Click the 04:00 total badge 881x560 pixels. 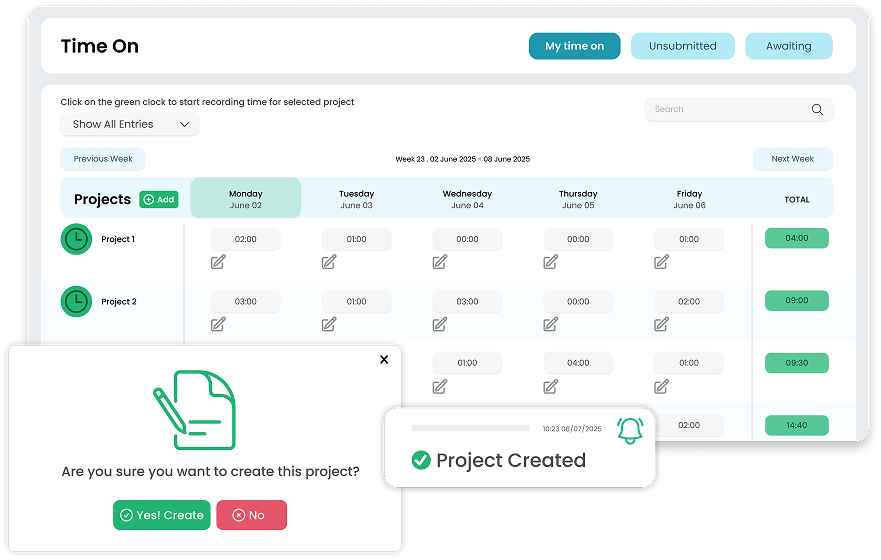[797, 238]
